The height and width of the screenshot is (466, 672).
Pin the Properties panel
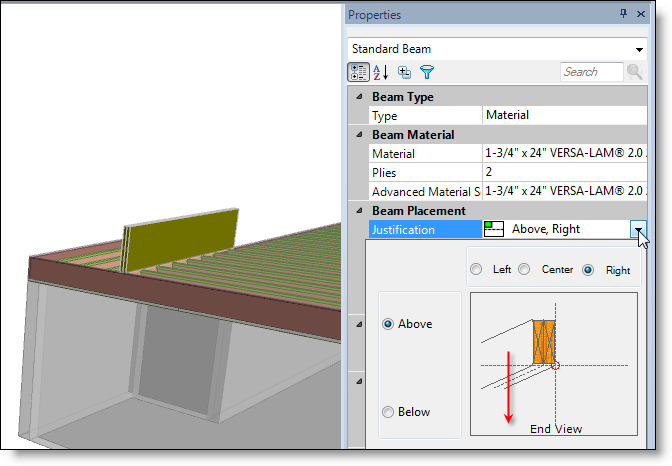tap(624, 14)
